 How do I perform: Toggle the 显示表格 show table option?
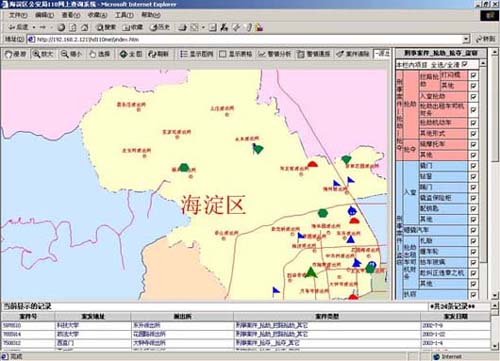[x=235, y=54]
